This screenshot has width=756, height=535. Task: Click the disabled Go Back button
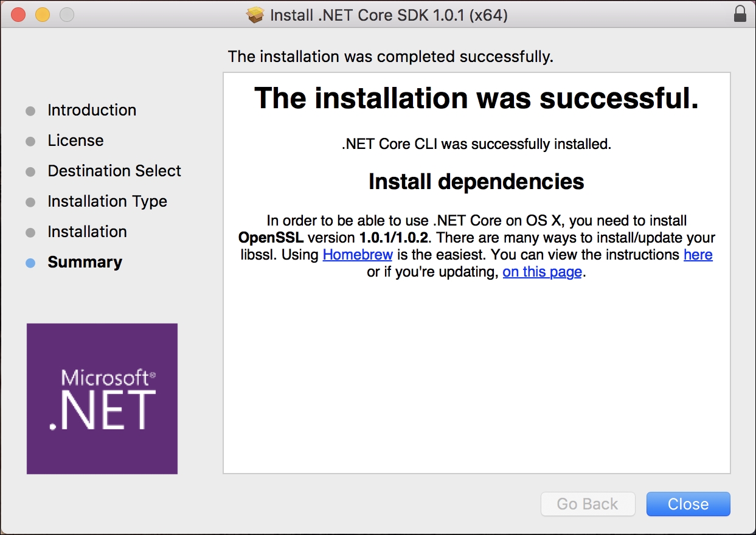pyautogui.click(x=588, y=504)
